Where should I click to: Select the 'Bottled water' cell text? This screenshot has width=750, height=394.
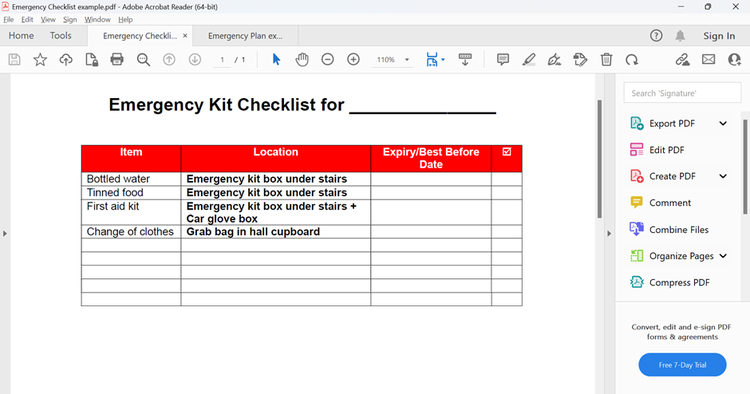coord(118,179)
